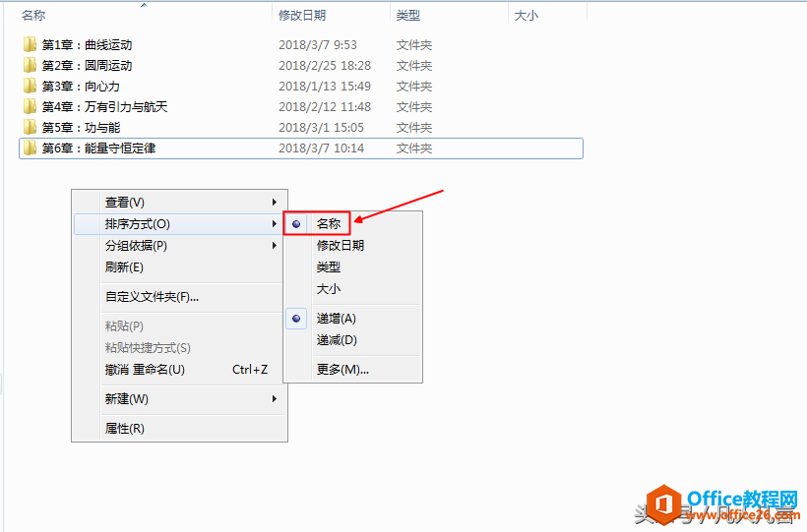807x532 pixels.
Task: Click the 类型 column header
Action: click(450, 16)
